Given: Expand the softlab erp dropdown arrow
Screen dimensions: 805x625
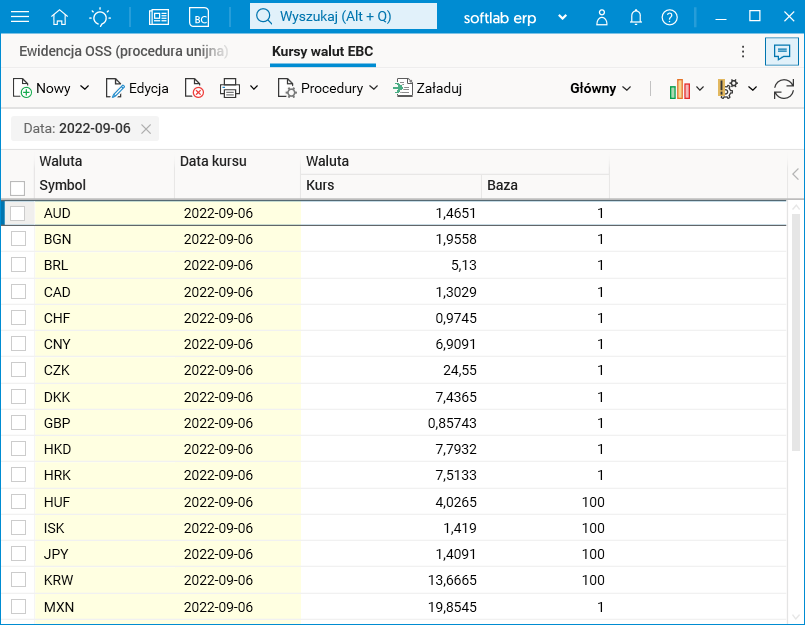Looking at the screenshot, I should 563,17.
